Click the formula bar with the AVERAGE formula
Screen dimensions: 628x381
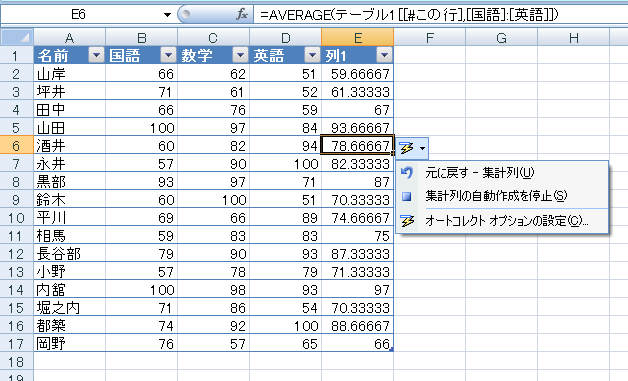tap(441, 15)
